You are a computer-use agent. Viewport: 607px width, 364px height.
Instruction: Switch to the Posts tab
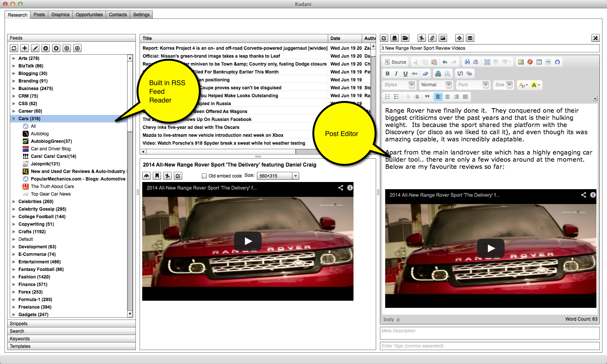coord(39,15)
